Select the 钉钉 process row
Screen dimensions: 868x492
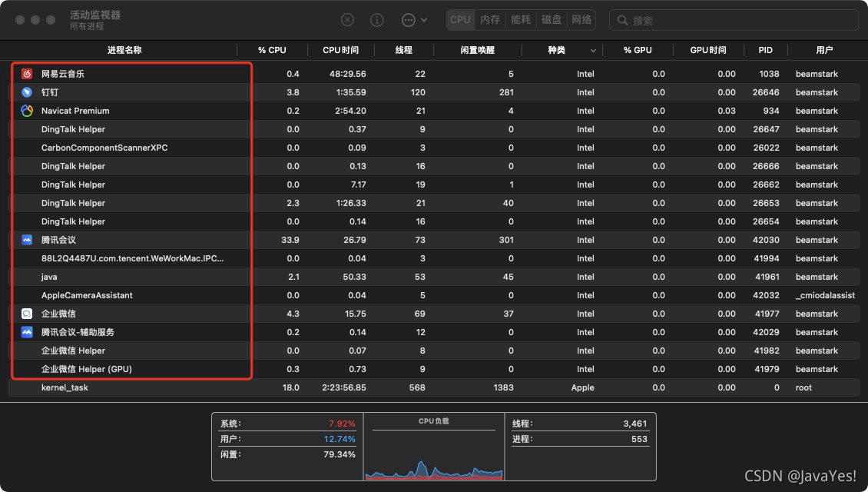pos(434,92)
